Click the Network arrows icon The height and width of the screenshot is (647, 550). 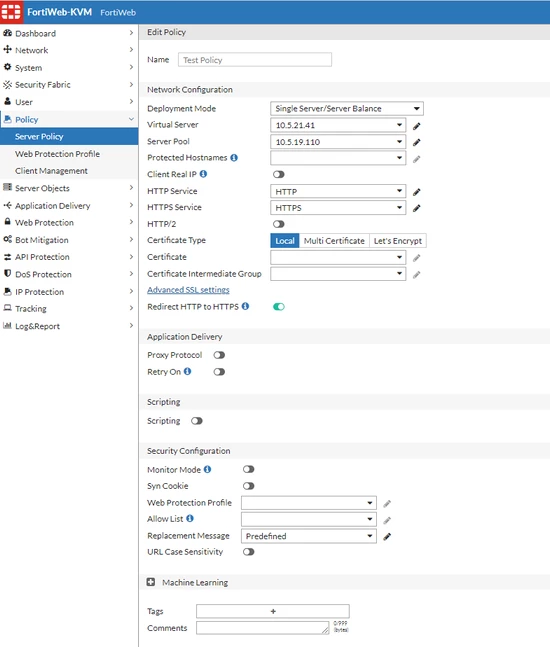[7, 50]
